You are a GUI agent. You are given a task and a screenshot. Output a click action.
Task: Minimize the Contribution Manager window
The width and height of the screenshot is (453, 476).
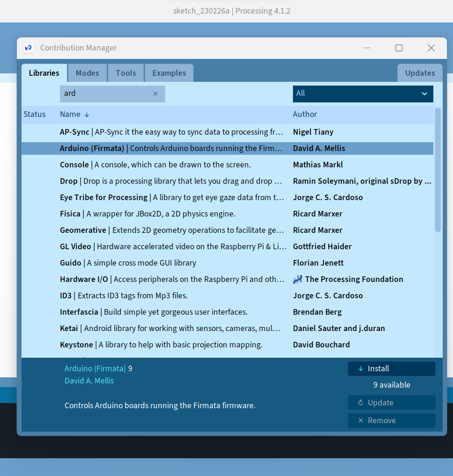click(x=367, y=48)
